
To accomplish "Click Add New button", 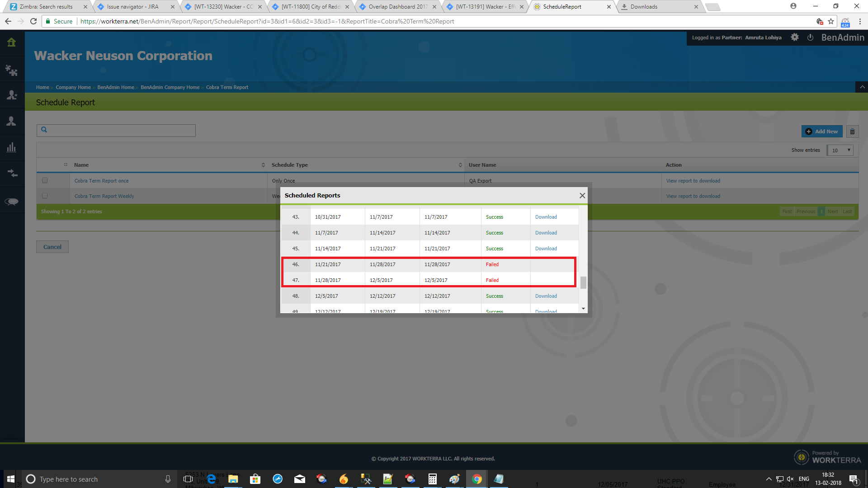I will [x=822, y=131].
